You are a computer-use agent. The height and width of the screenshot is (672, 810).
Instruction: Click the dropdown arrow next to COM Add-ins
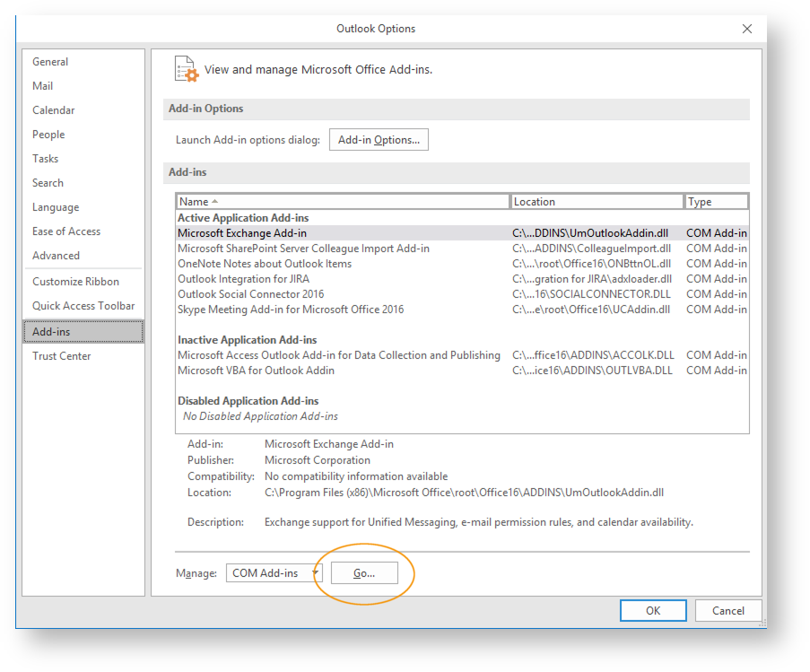315,572
